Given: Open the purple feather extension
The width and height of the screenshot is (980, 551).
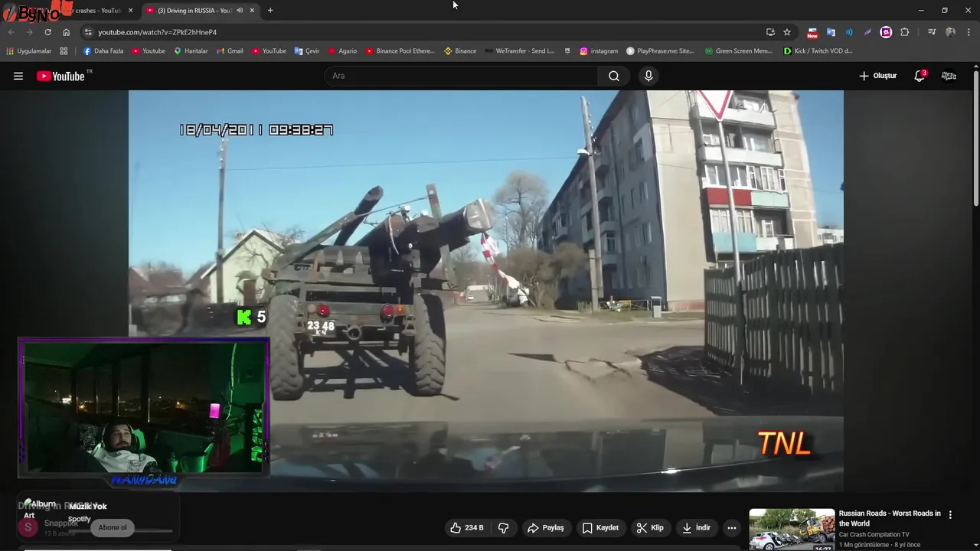Looking at the screenshot, I should pyautogui.click(x=867, y=32).
